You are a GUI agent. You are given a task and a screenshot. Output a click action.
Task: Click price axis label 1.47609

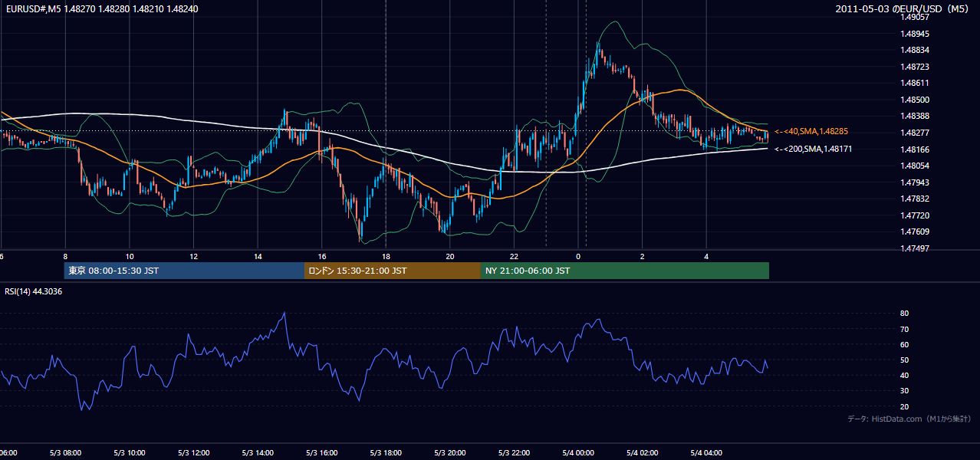[915, 232]
